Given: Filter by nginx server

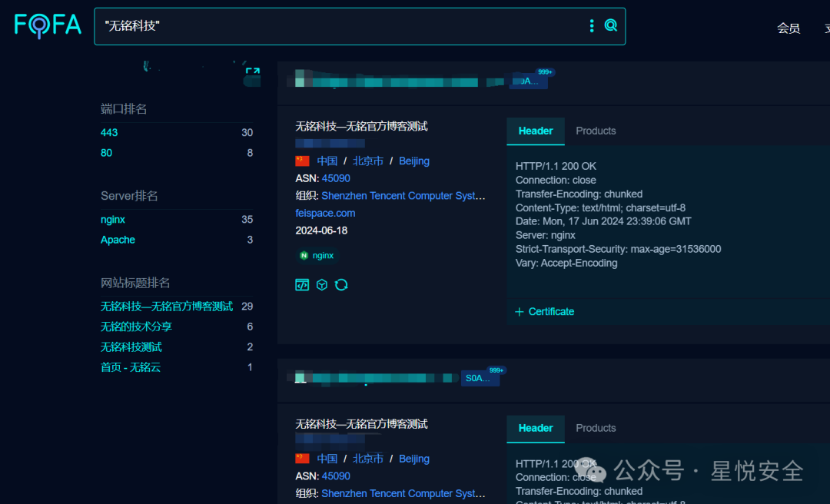Looking at the screenshot, I should click(113, 219).
